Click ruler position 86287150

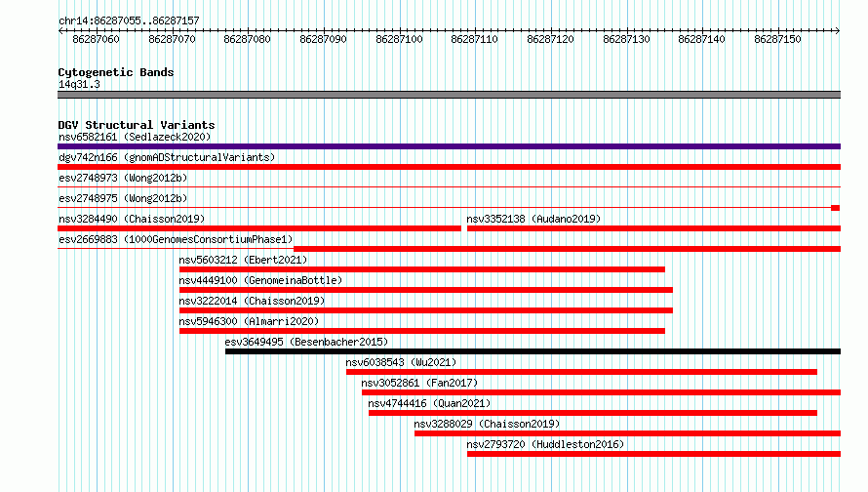(x=777, y=39)
